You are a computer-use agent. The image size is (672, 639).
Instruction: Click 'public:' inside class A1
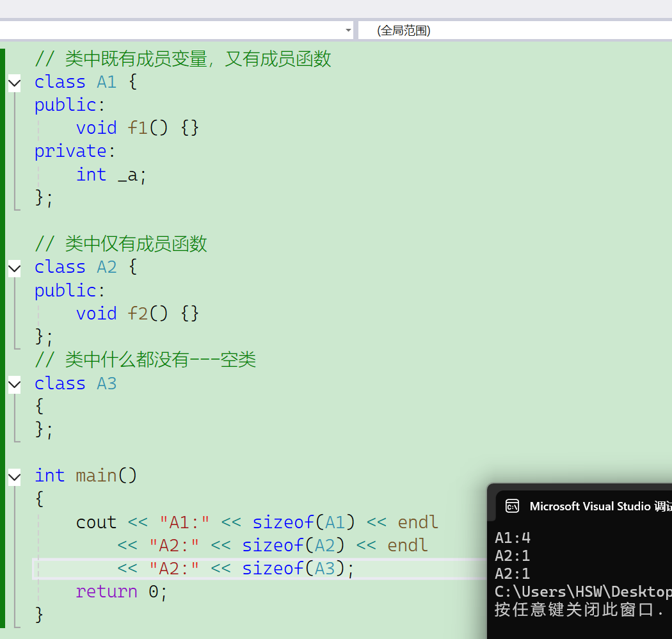[70, 105]
